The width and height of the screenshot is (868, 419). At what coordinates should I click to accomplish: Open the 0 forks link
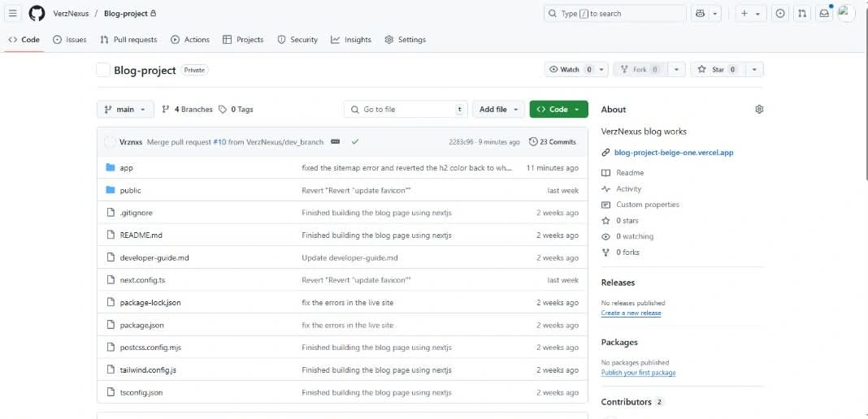point(620,252)
